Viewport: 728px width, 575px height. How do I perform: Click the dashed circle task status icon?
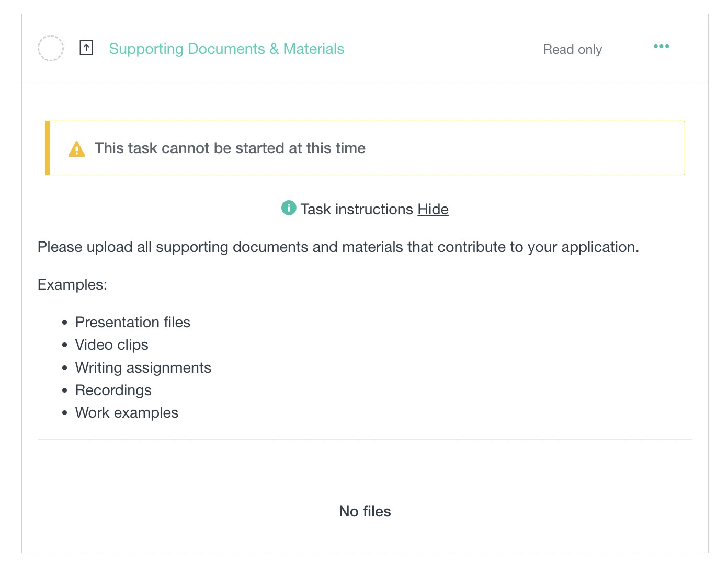coord(51,48)
